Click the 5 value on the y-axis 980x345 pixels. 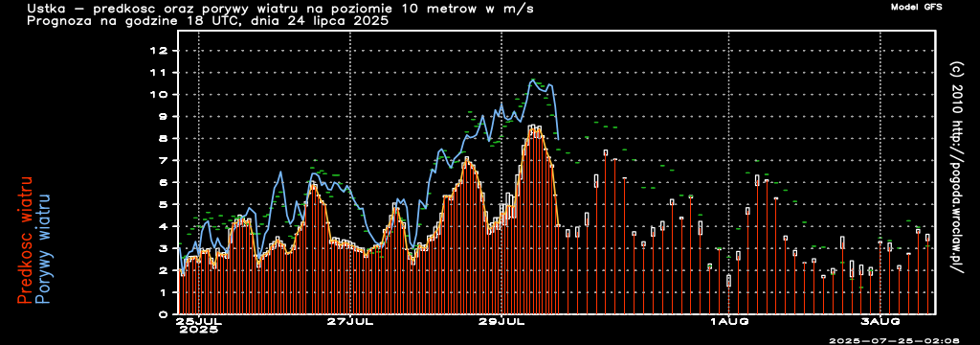click(165, 205)
